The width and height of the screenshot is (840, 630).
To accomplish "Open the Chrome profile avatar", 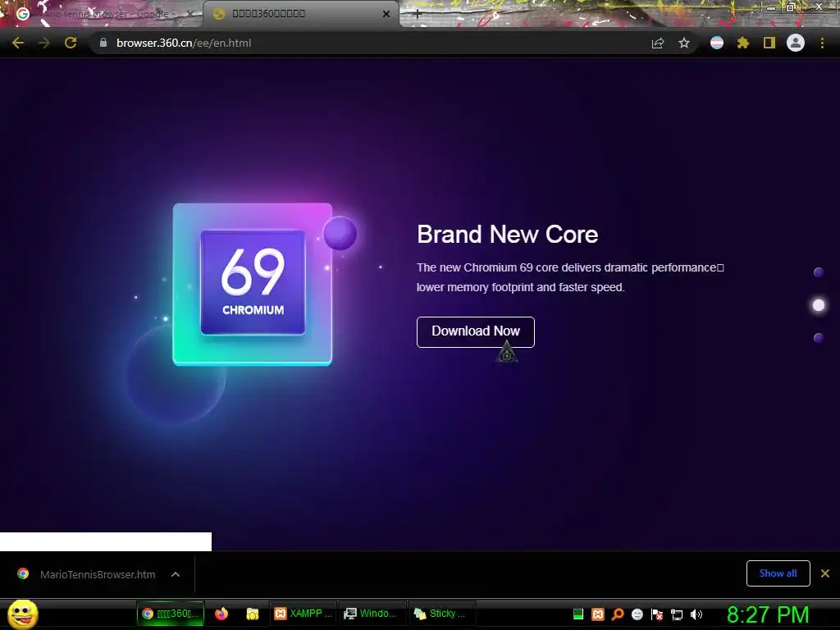I will tap(796, 43).
